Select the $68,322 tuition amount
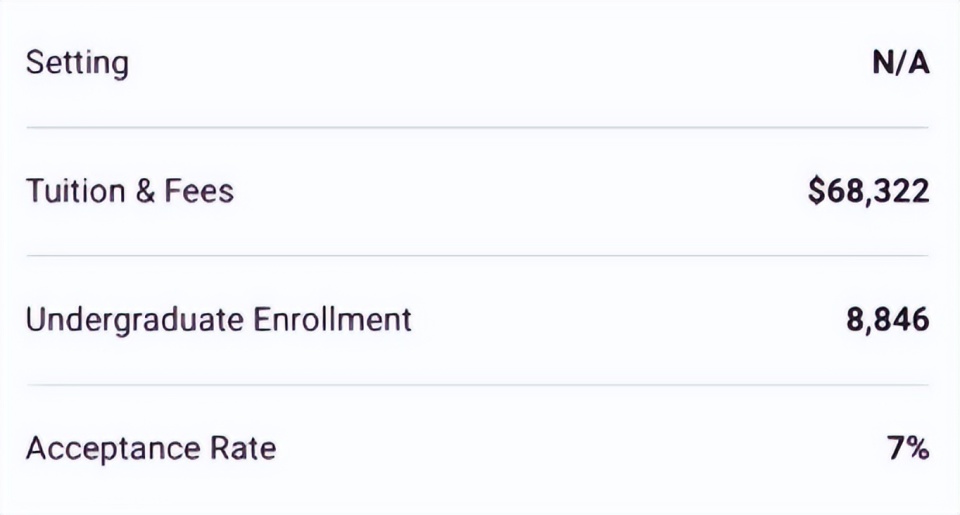The width and height of the screenshot is (960, 515). 868,191
